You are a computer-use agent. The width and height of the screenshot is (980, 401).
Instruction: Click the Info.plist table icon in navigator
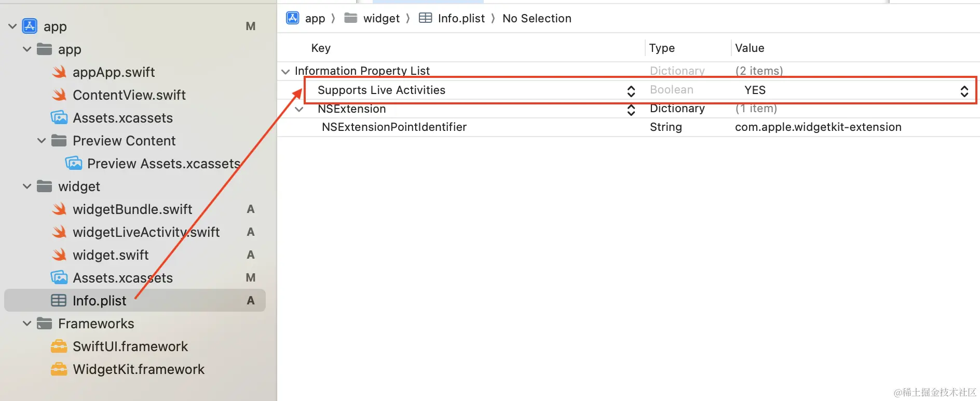tap(59, 301)
